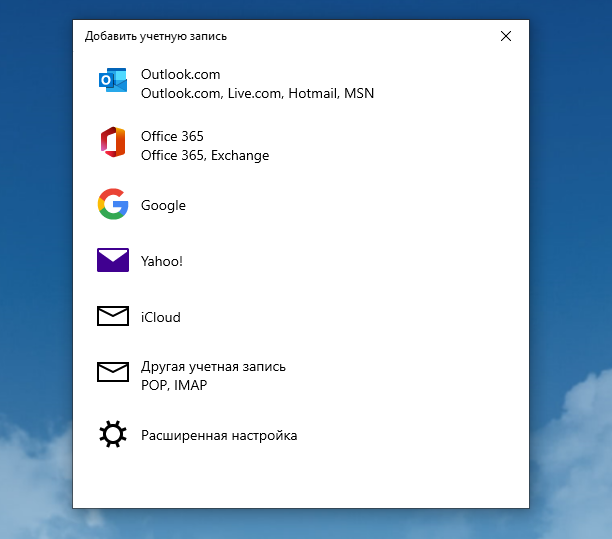Pick Google as the account provider
This screenshot has width=612, height=539.
[163, 205]
